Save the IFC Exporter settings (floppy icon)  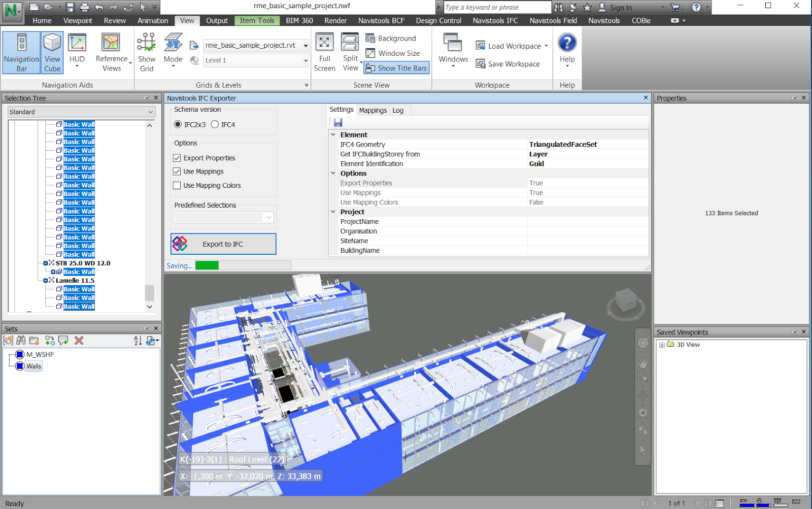[338, 122]
